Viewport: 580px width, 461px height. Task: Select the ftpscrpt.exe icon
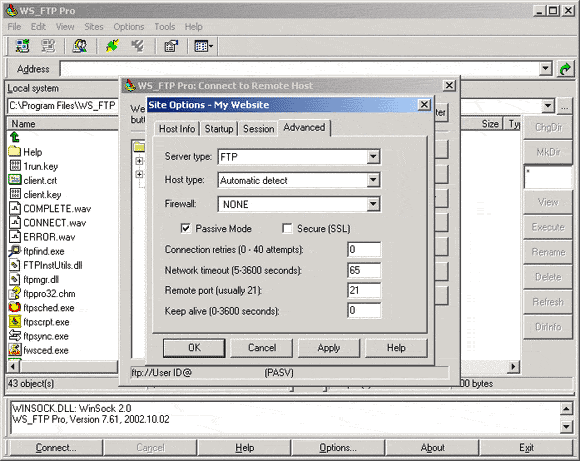click(x=15, y=321)
